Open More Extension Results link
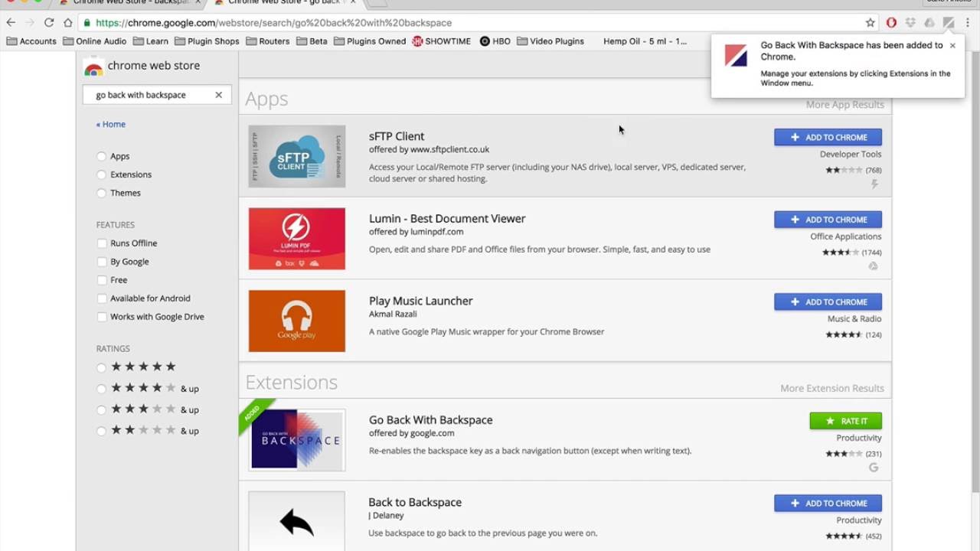The height and width of the screenshot is (551, 980). click(x=831, y=388)
